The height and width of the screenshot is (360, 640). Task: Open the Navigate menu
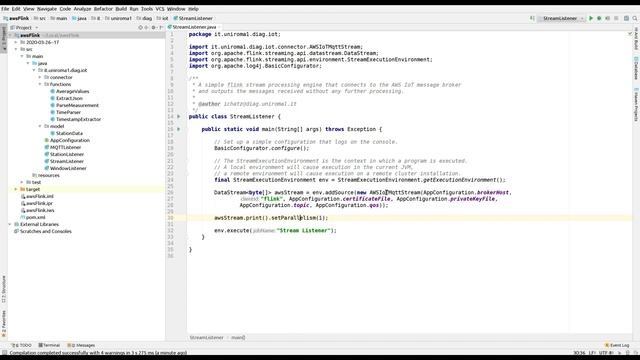pos(47,9)
